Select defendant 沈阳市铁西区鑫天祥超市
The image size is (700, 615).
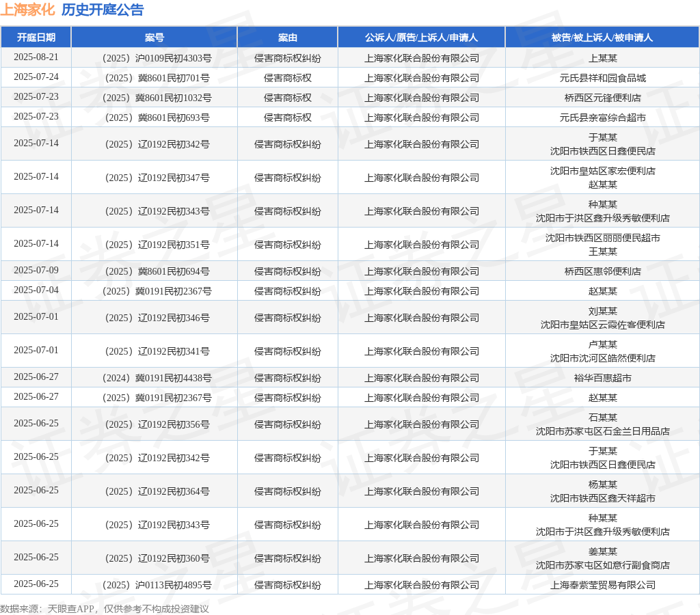tap(603, 499)
